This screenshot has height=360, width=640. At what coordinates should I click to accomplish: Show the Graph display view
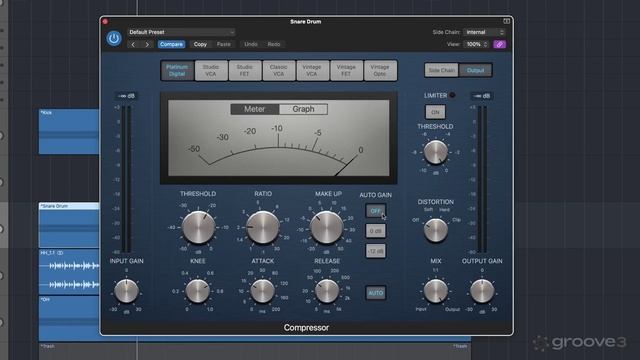(303, 109)
